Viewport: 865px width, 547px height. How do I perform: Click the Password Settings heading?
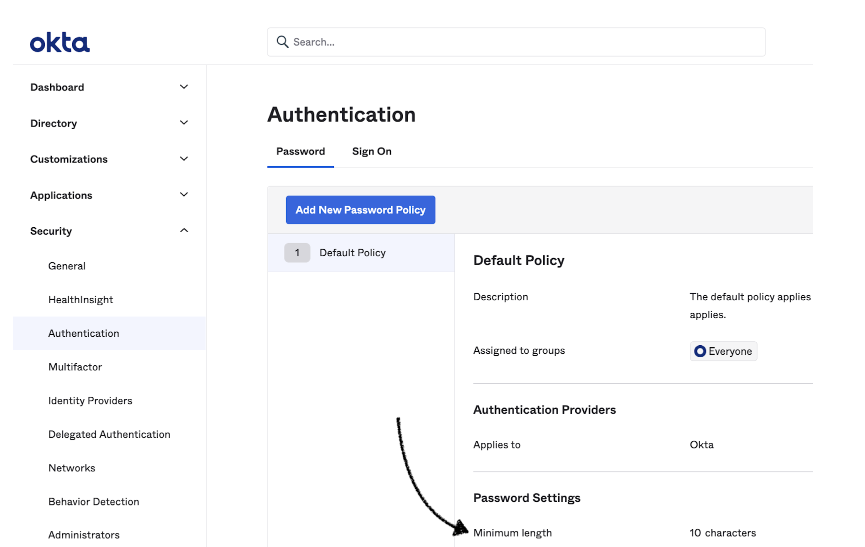coord(527,498)
